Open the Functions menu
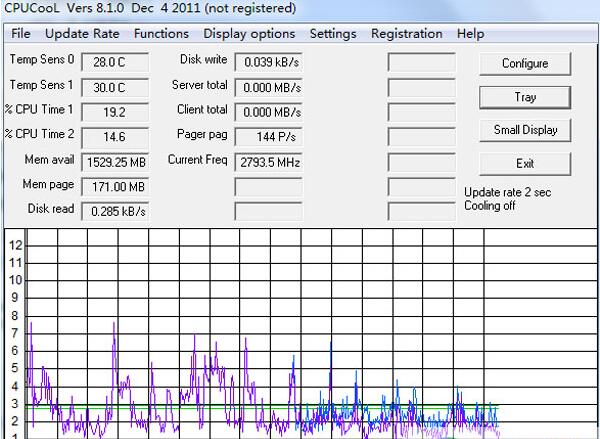The height and width of the screenshot is (439, 600). coord(161,34)
